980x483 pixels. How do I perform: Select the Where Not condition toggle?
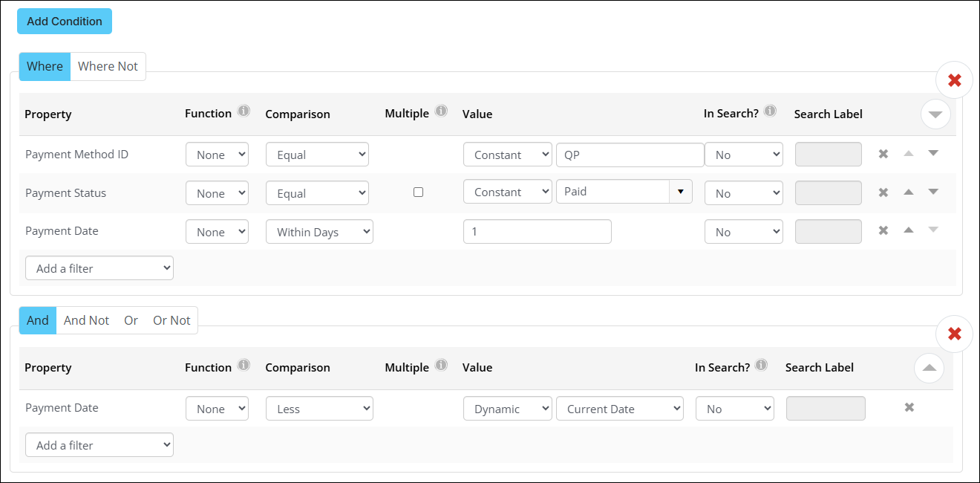(108, 66)
